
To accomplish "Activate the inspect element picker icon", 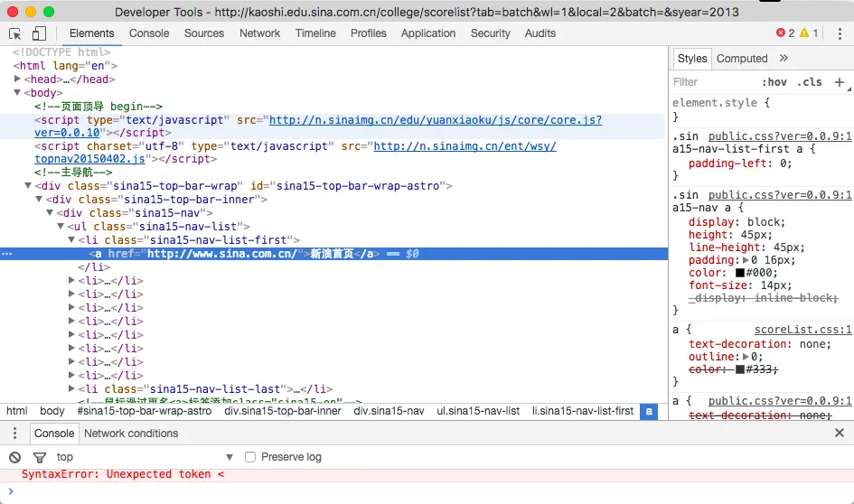I will click(15, 33).
